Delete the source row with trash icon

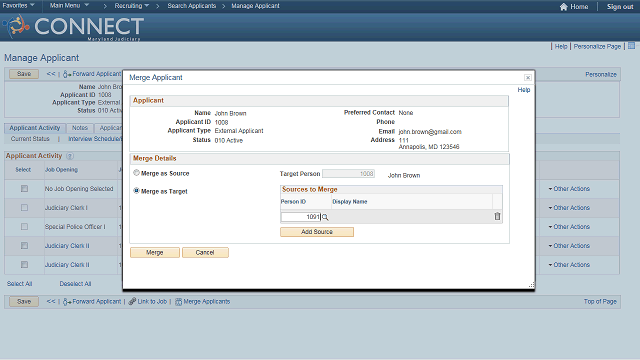tap(497, 216)
